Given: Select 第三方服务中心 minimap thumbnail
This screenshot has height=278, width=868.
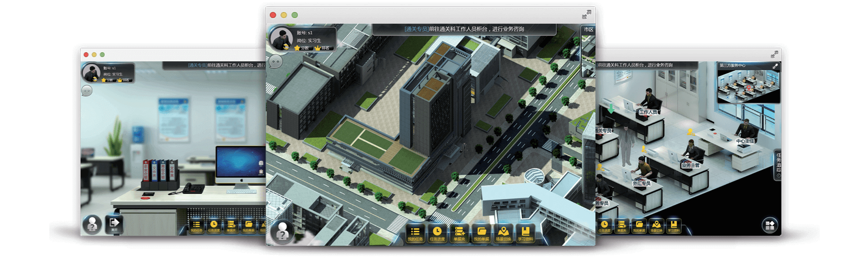Looking at the screenshot, I should pyautogui.click(x=748, y=86).
